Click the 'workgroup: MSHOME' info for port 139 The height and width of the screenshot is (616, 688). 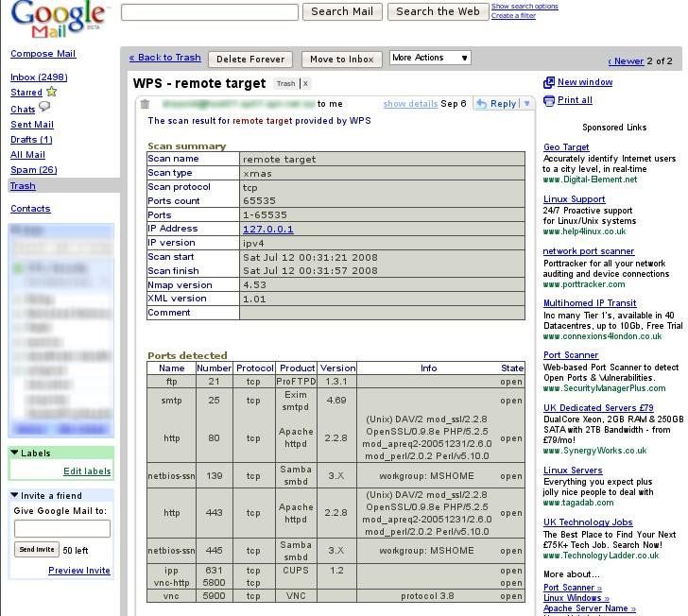(426, 476)
